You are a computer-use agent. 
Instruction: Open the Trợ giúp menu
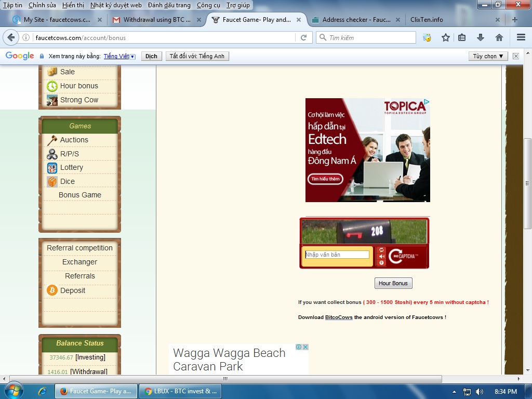pyautogui.click(x=238, y=5)
